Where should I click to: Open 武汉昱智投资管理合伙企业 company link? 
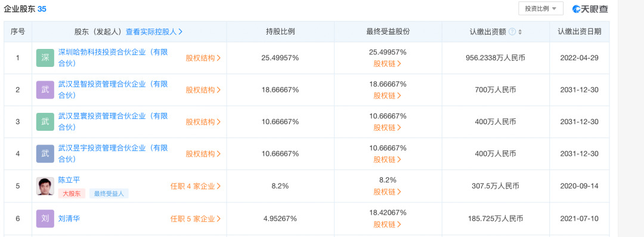(113, 90)
